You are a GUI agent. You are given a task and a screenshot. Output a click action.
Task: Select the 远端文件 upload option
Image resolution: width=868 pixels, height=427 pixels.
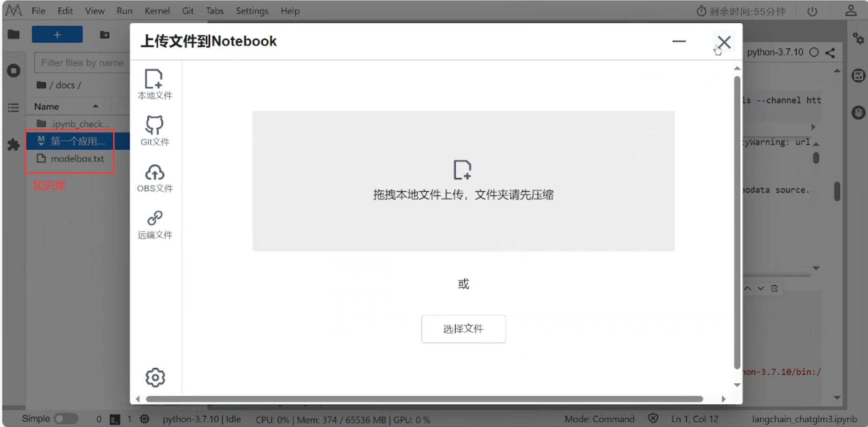(154, 224)
